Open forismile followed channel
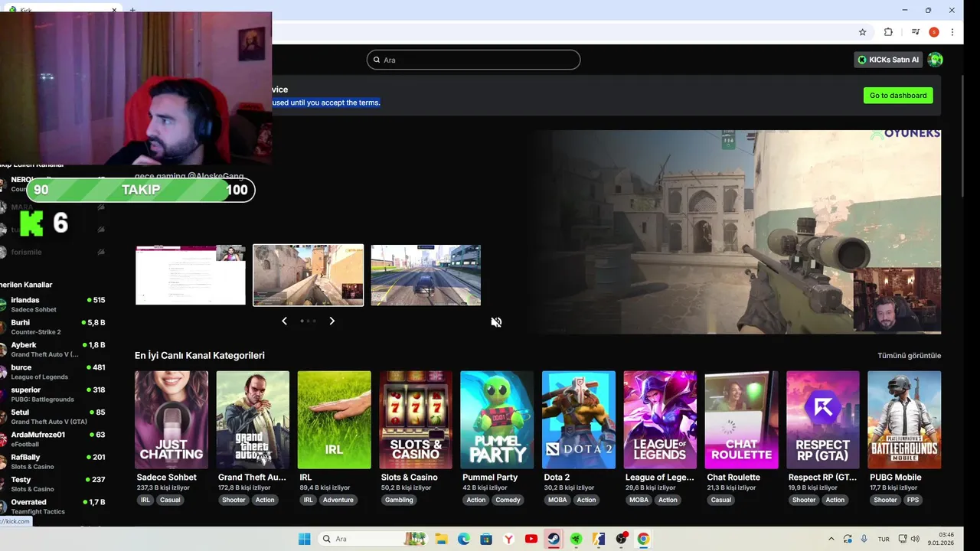 pyautogui.click(x=53, y=252)
